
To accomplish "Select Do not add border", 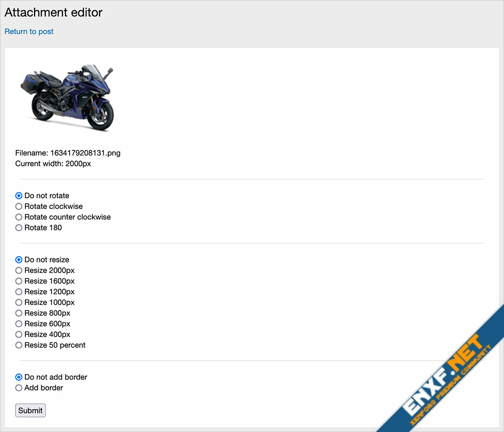I will (19, 377).
